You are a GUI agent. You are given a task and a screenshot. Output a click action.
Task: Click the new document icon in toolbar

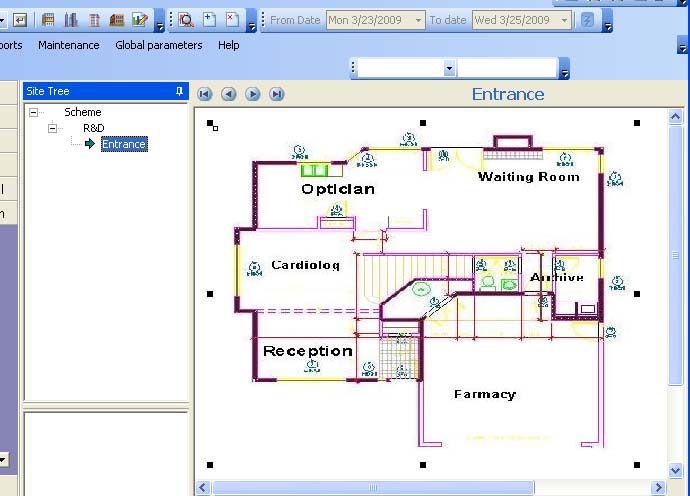point(209,20)
